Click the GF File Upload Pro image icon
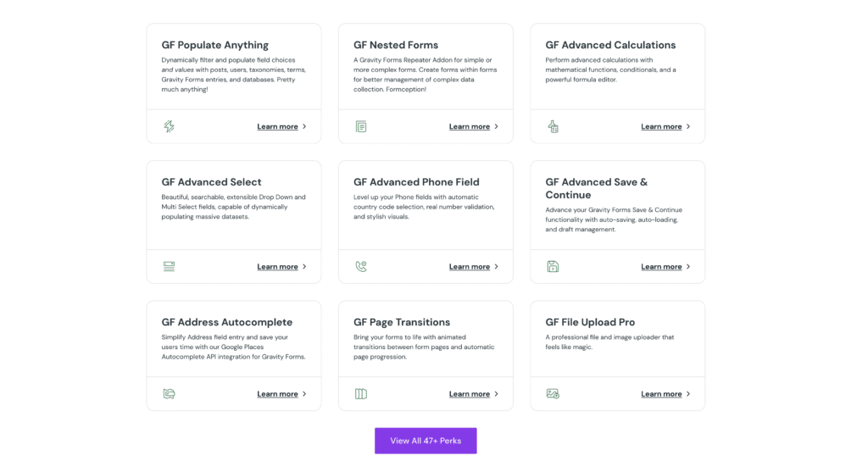Viewport: 868px width, 472px height. [553, 393]
